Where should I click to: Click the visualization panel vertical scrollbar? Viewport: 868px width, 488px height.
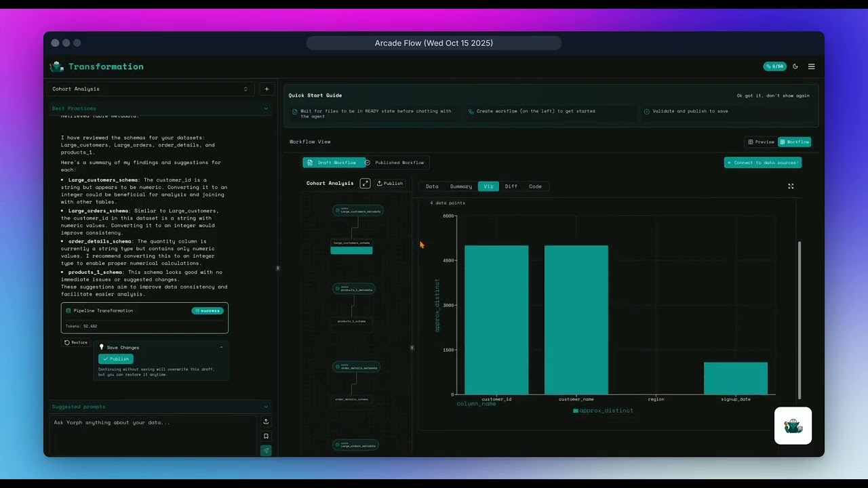800,320
